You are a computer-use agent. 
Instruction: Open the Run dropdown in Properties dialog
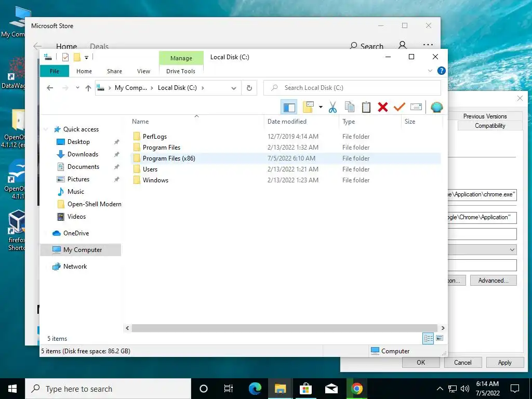pyautogui.click(x=512, y=250)
